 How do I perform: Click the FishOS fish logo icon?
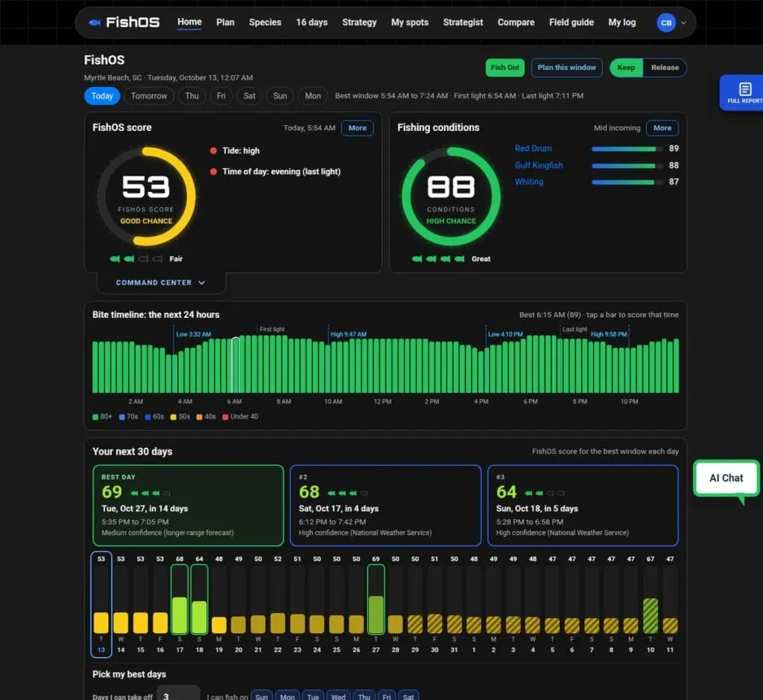(x=95, y=22)
